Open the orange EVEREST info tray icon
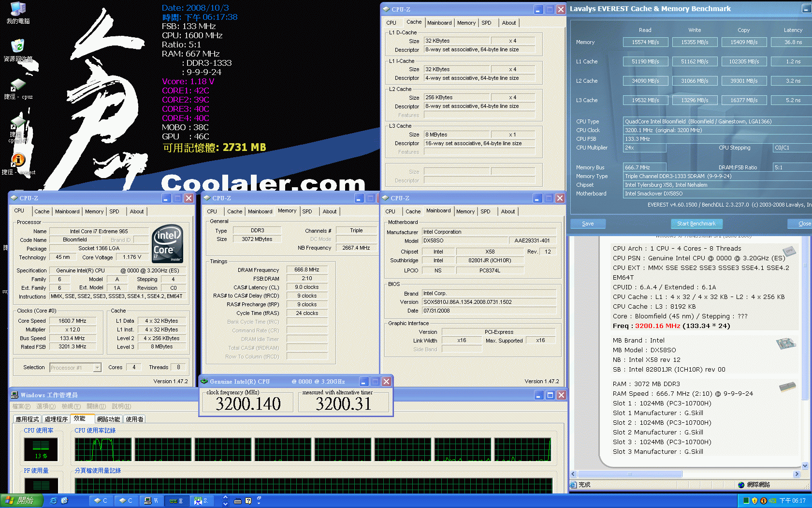 [763, 501]
